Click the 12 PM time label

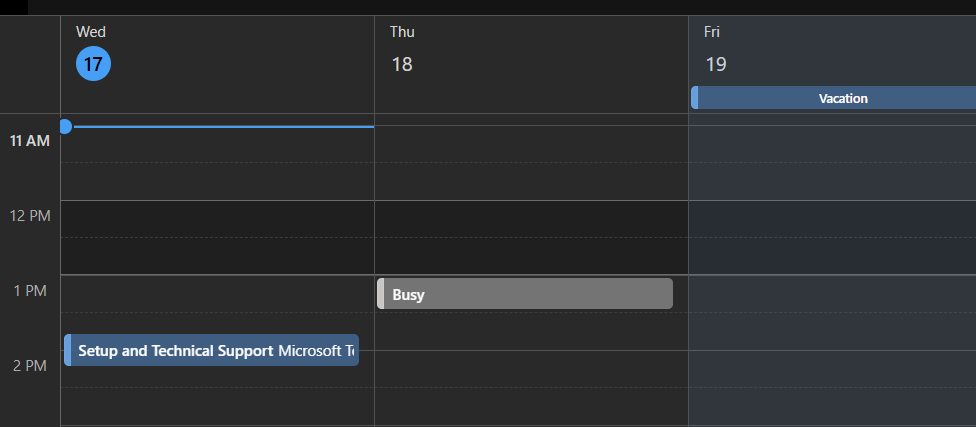pos(30,216)
